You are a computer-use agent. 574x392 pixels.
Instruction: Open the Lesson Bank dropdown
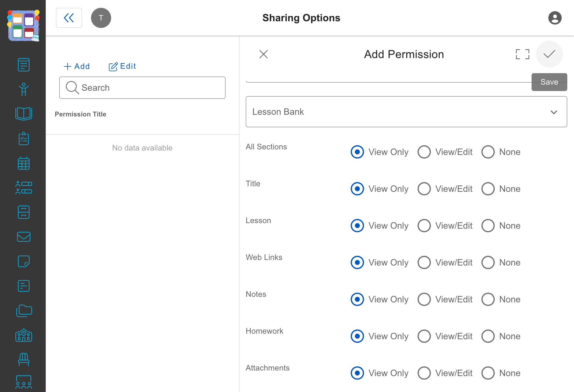406,112
